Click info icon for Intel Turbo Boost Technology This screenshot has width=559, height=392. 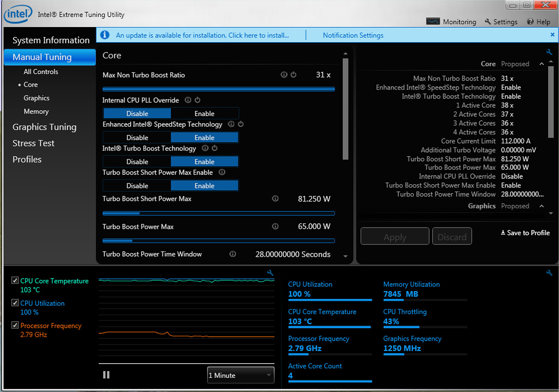[205, 148]
